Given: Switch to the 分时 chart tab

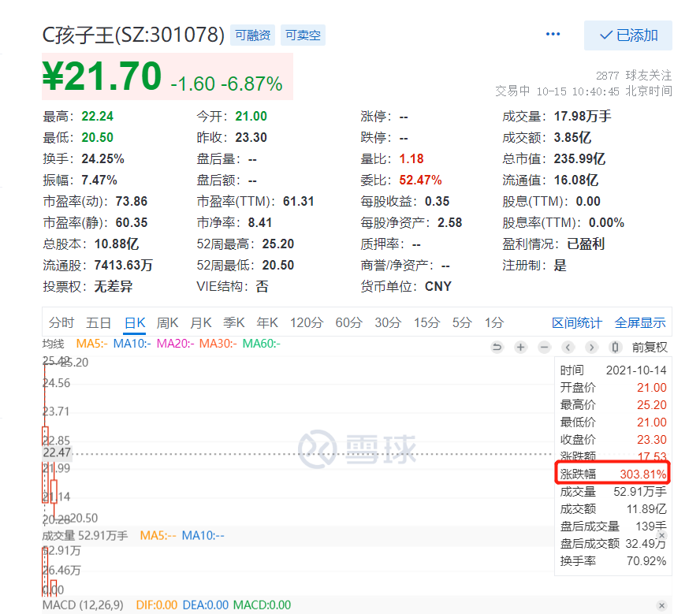Looking at the screenshot, I should coord(61,322).
